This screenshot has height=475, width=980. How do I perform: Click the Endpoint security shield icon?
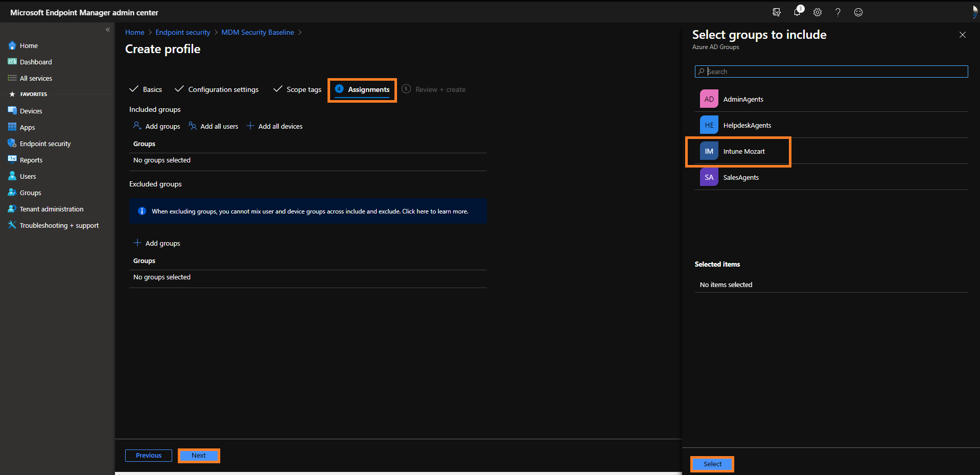(x=12, y=144)
